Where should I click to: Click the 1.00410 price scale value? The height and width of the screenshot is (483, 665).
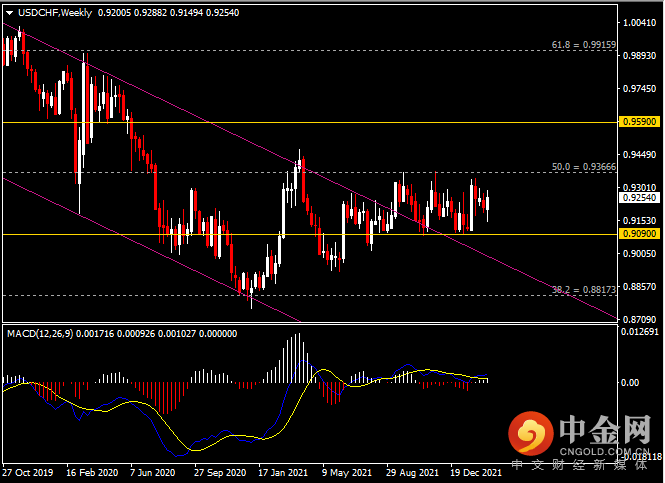[639, 22]
